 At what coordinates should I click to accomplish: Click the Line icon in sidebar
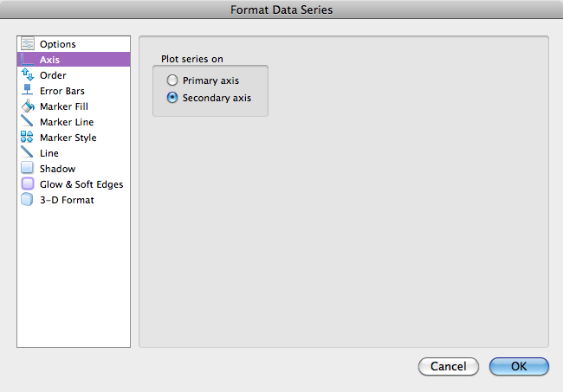[27, 153]
